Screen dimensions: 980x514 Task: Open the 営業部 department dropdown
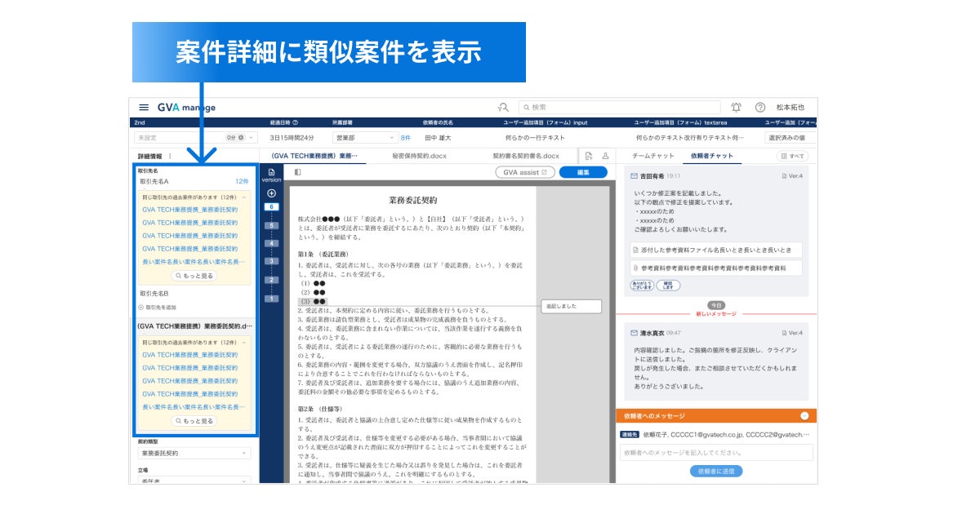[363, 138]
